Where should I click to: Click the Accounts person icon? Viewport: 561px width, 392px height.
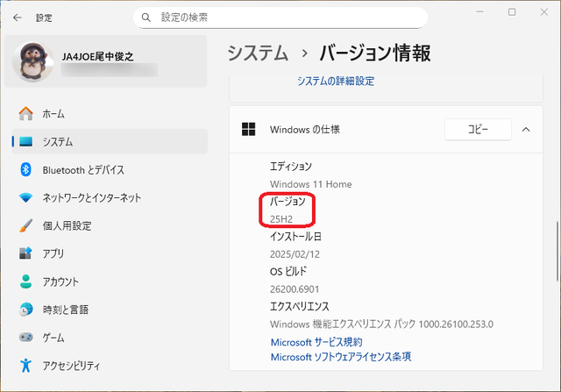(25, 282)
